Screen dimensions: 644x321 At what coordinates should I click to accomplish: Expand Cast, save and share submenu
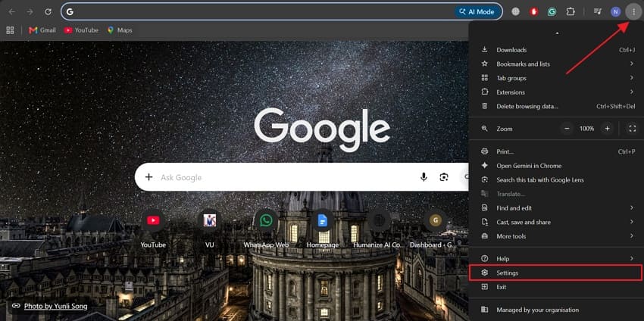click(x=557, y=222)
